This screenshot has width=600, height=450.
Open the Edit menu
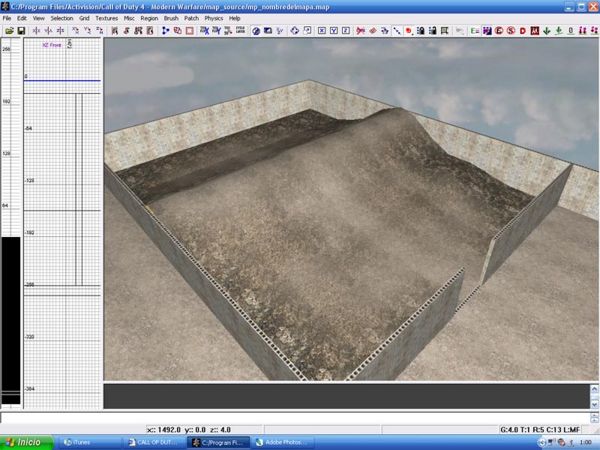point(22,18)
